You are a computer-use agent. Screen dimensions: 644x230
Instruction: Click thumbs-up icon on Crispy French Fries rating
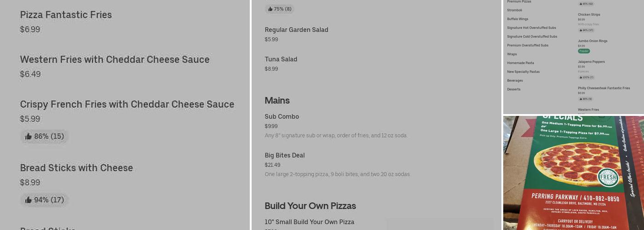29,136
